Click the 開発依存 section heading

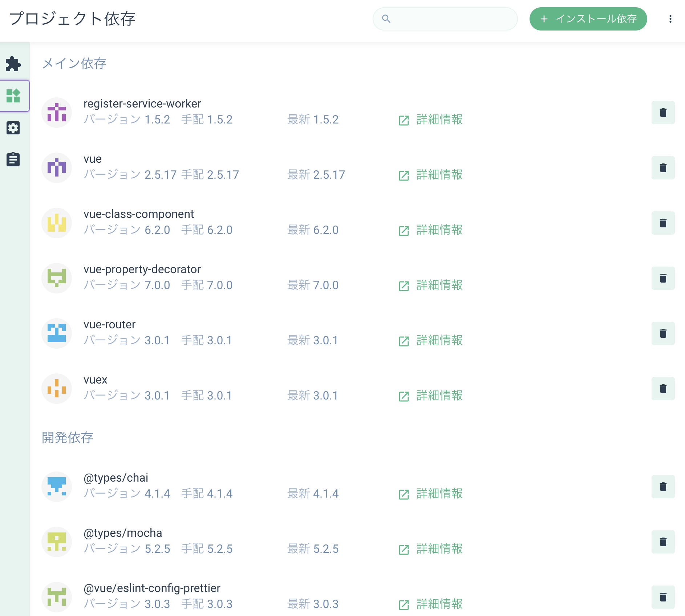coord(68,438)
